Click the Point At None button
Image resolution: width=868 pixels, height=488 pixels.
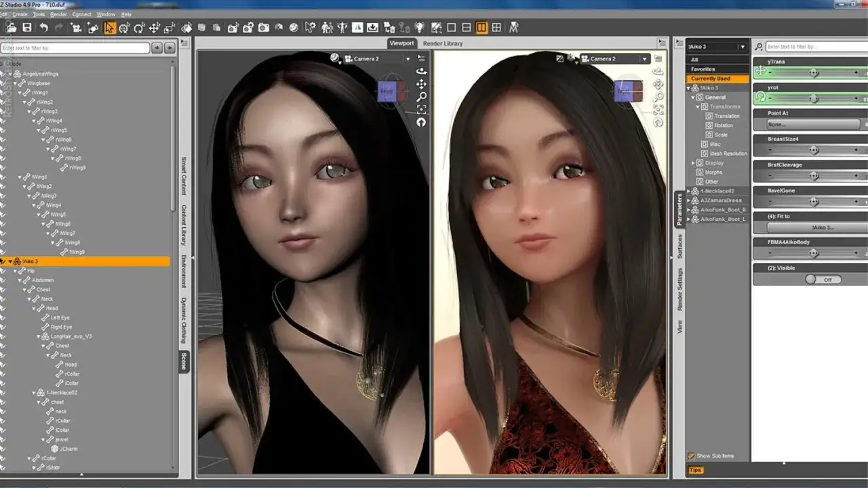[x=814, y=125]
